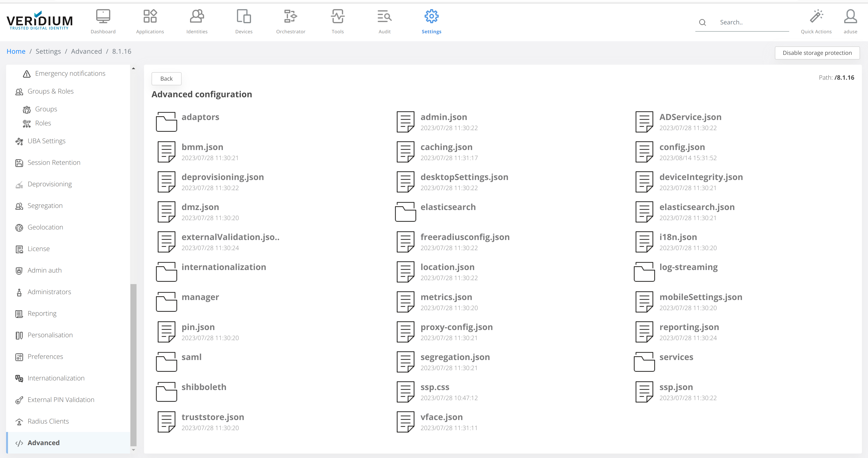Open the Identities navigation icon
Screen dimensions: 868x458
pyautogui.click(x=197, y=16)
